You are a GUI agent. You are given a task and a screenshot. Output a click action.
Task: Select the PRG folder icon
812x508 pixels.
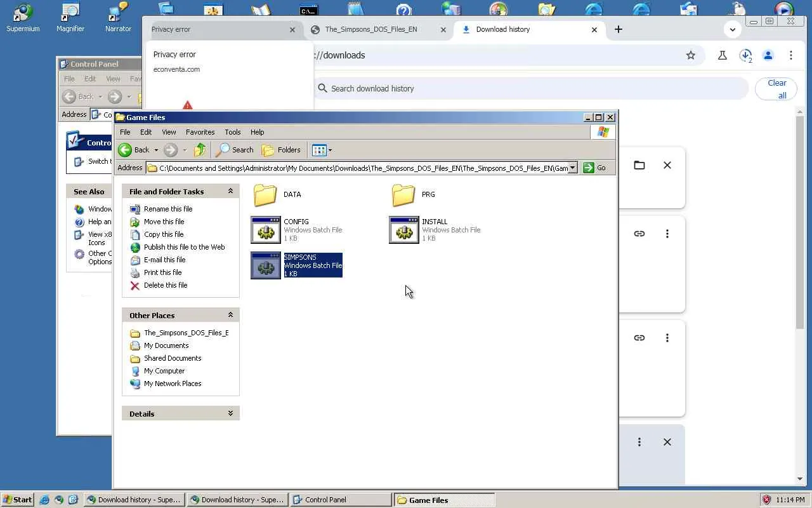pyautogui.click(x=403, y=195)
